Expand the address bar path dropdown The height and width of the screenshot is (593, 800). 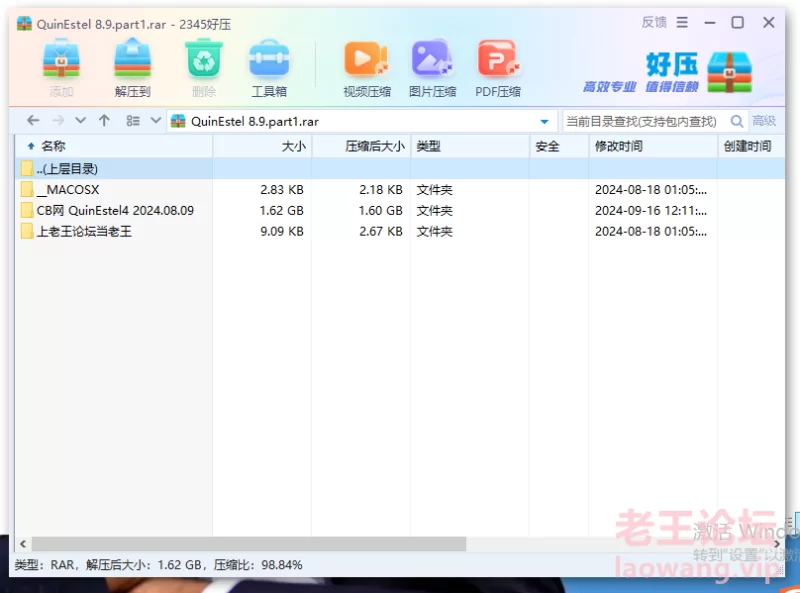(544, 121)
